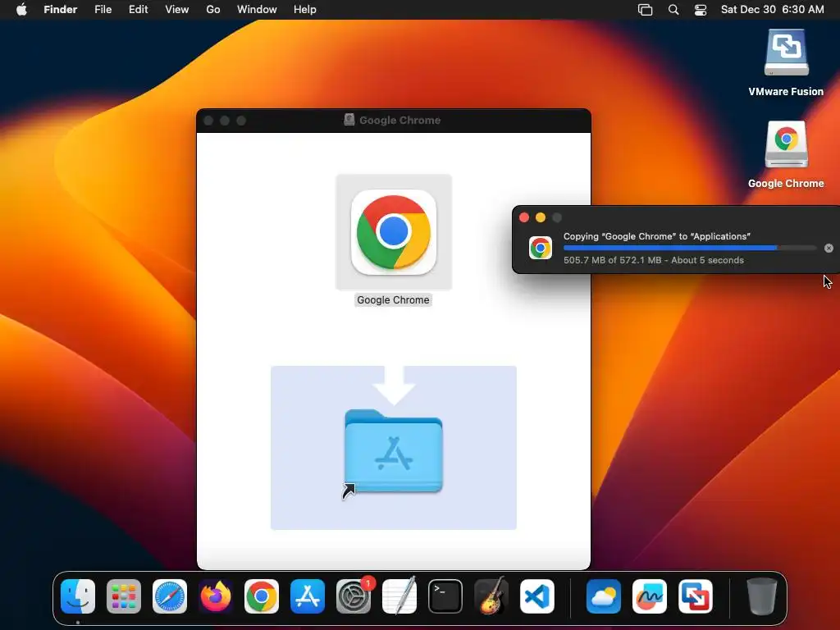Screen dimensions: 840x630
Task: Open the Finder menu in menu bar
Action: point(61,10)
